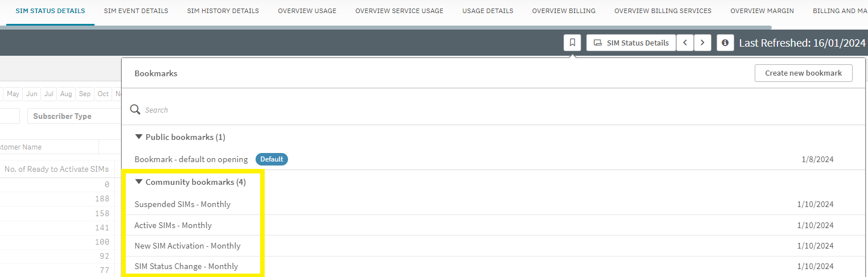This screenshot has height=277, width=868.
Task: Apply the Suspended SIMs - Monthly bookmark
Action: pos(182,204)
